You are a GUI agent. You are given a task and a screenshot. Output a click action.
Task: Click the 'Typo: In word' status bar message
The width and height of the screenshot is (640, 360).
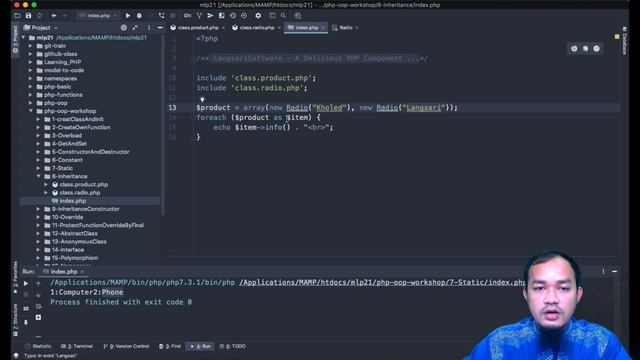click(x=51, y=356)
